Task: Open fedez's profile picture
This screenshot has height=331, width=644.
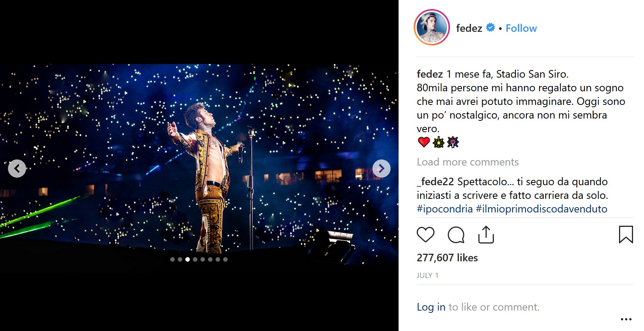Action: coord(433,27)
